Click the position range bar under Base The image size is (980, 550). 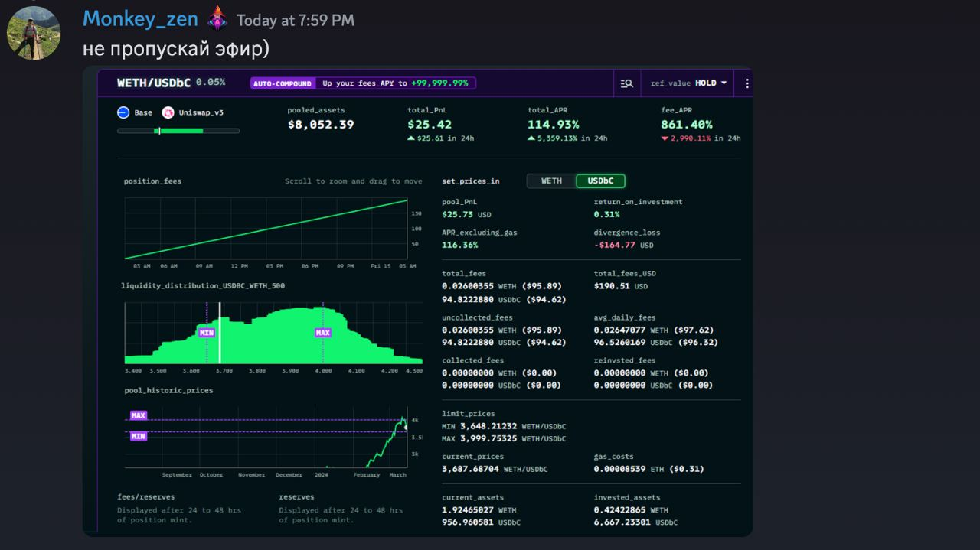pos(178,131)
